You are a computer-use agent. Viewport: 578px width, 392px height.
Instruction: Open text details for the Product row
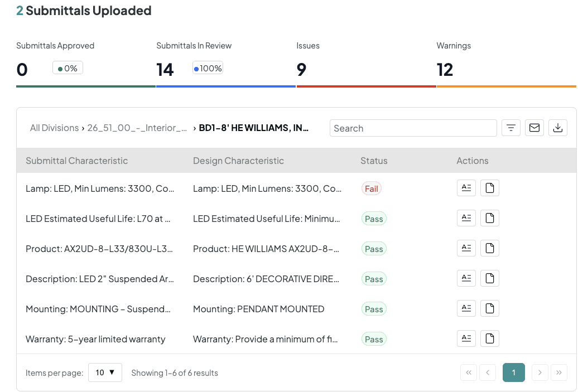(x=466, y=248)
